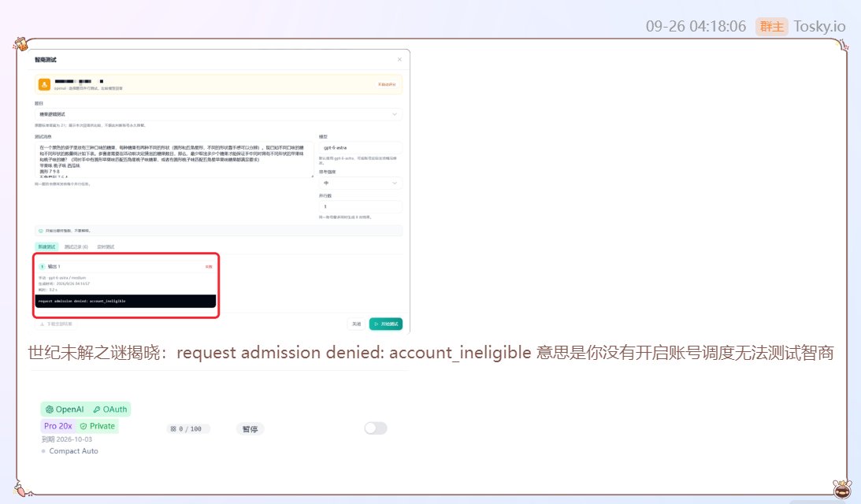The height and width of the screenshot is (504, 861).
Task: Click the Tosky.io sender name
Action: [819, 26]
